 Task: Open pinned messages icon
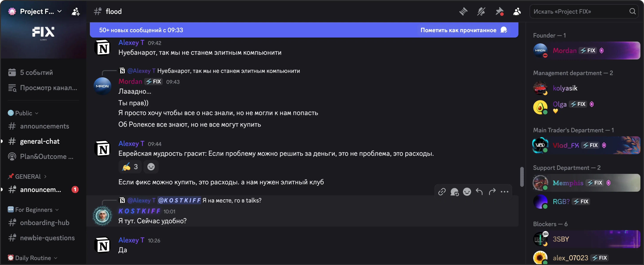pos(499,11)
